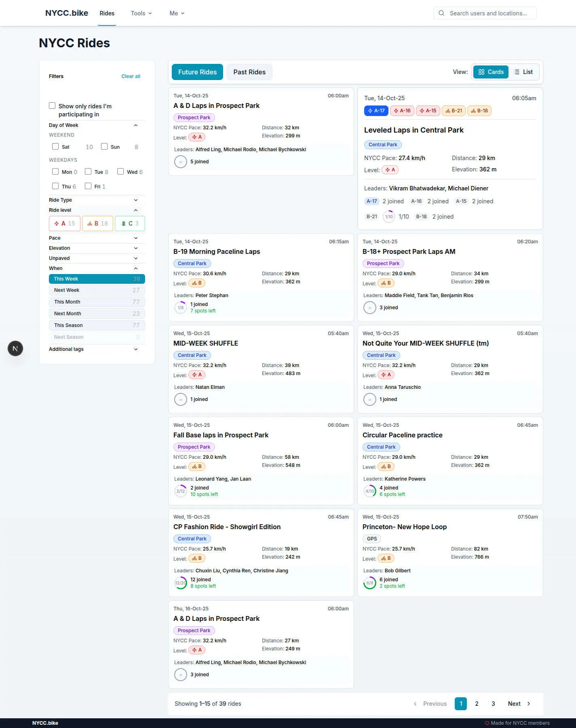Click the level A badge on MID-WEEK SHUFFLE

click(197, 375)
